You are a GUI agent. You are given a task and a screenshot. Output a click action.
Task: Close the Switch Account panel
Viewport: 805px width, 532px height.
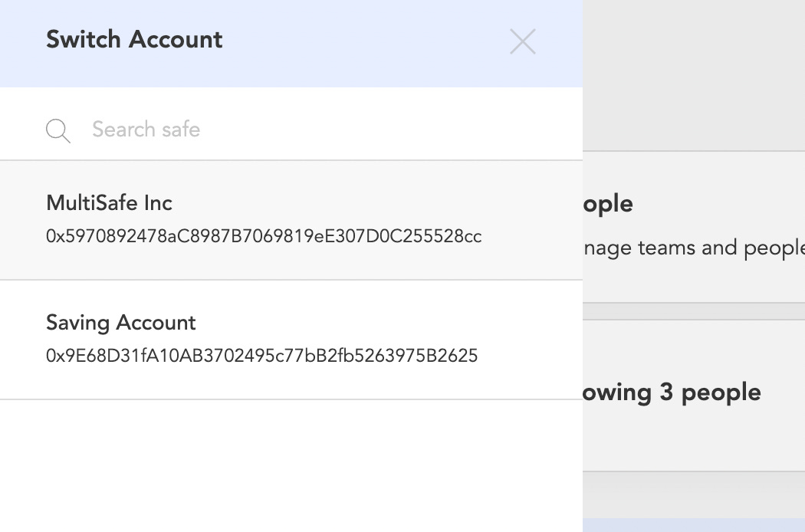[x=523, y=41]
